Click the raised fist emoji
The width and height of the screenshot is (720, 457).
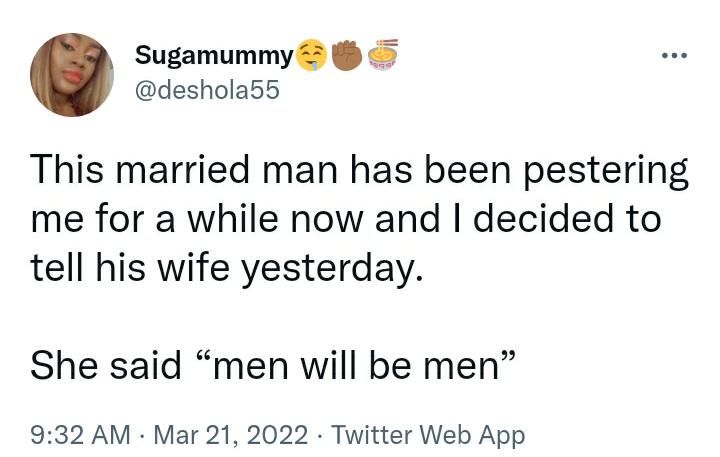tap(347, 56)
